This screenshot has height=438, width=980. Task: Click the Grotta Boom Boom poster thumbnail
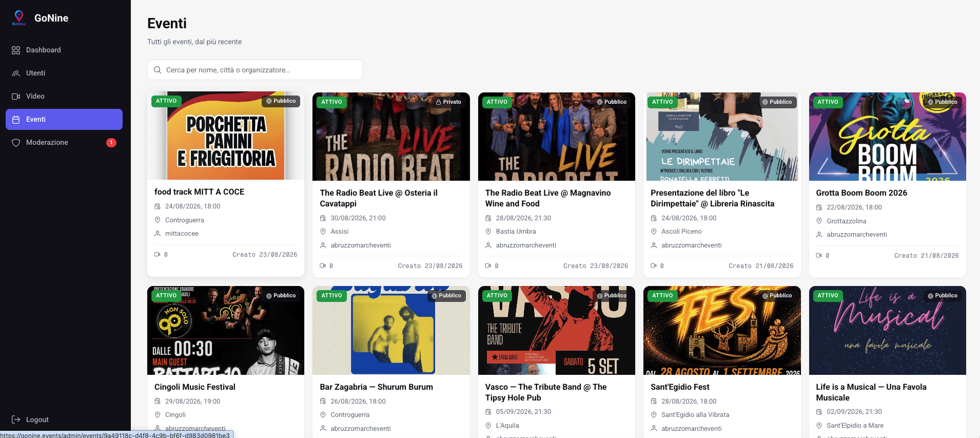888,137
